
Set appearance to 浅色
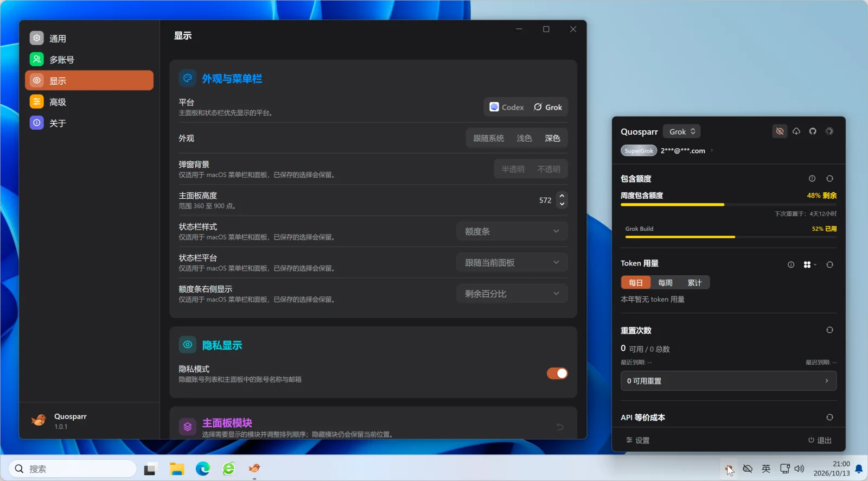pos(524,138)
